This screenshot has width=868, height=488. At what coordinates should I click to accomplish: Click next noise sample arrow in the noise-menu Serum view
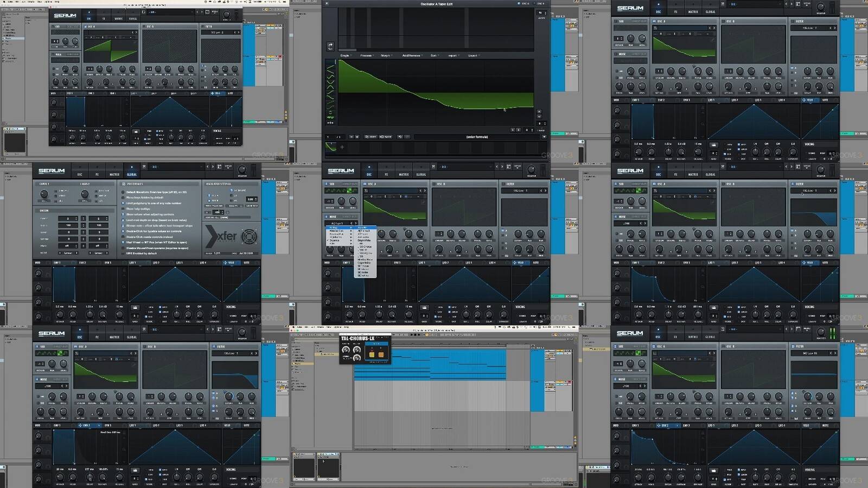pos(355,223)
